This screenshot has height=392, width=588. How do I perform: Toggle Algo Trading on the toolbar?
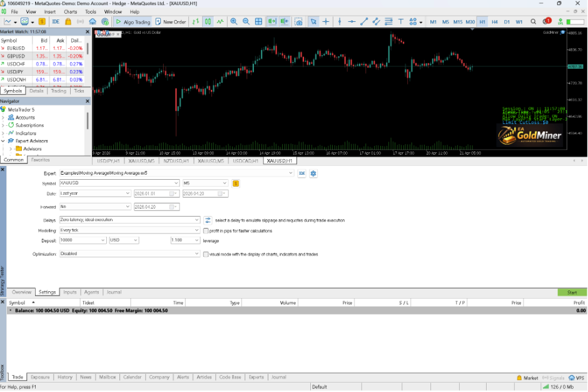(133, 22)
